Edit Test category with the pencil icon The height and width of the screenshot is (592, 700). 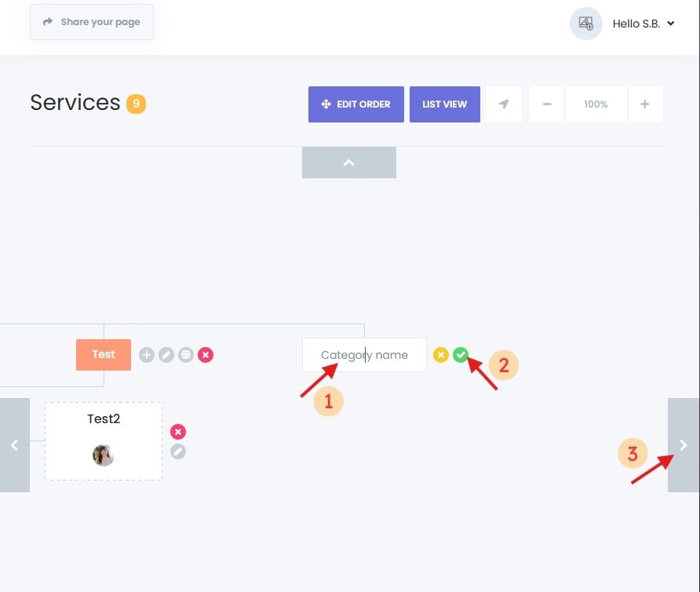[x=166, y=355]
